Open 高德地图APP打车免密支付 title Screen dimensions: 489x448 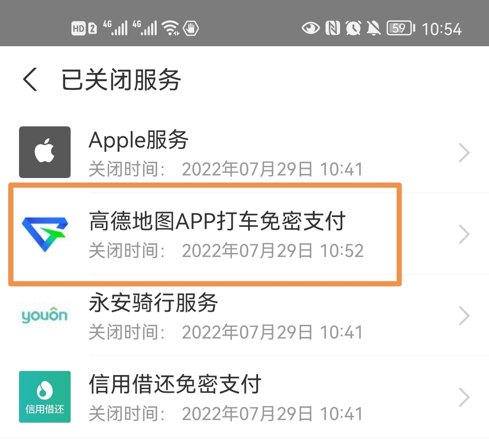click(217, 221)
